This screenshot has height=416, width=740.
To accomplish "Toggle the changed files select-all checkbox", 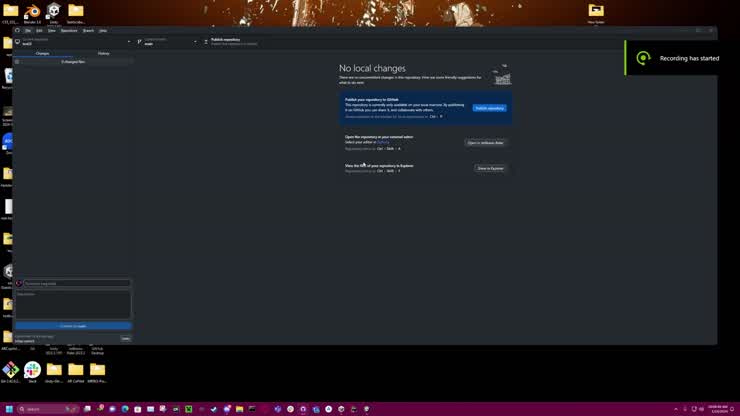I will 17,62.
